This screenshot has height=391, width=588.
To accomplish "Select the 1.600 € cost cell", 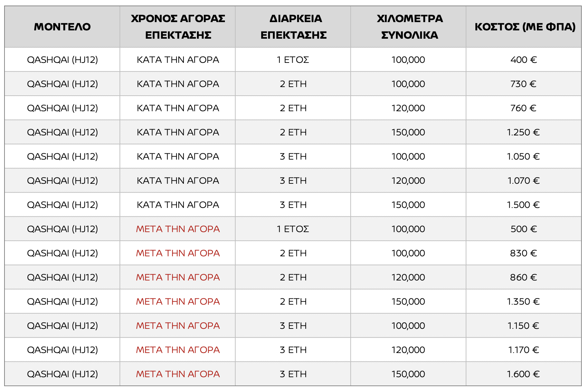I will coord(523,374).
